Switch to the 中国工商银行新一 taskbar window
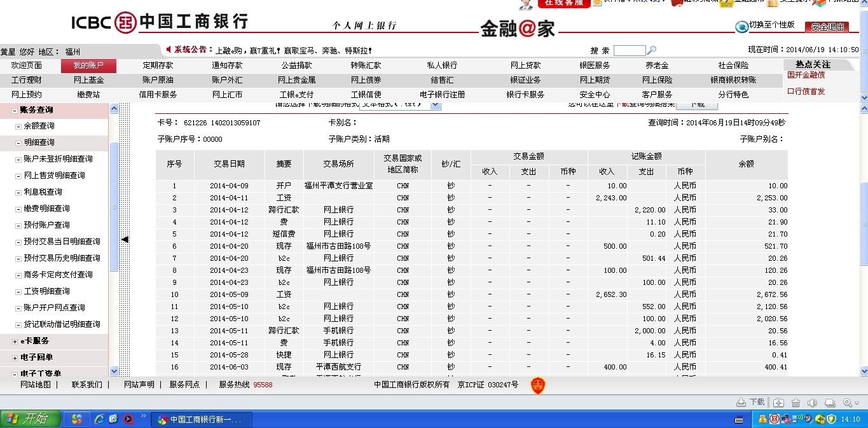Viewport: 868px width, 428px height. point(203,420)
